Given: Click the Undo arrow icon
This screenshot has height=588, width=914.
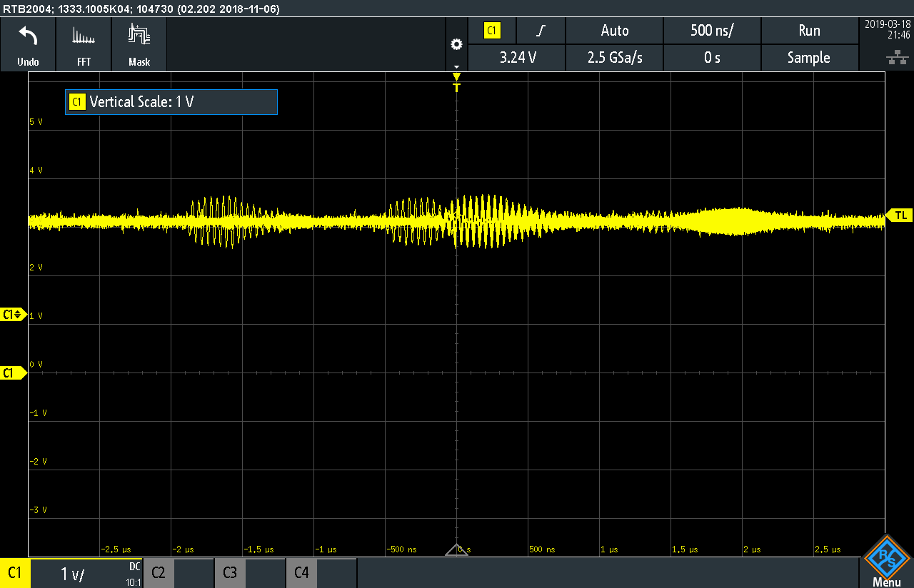Looking at the screenshot, I should tap(28, 36).
